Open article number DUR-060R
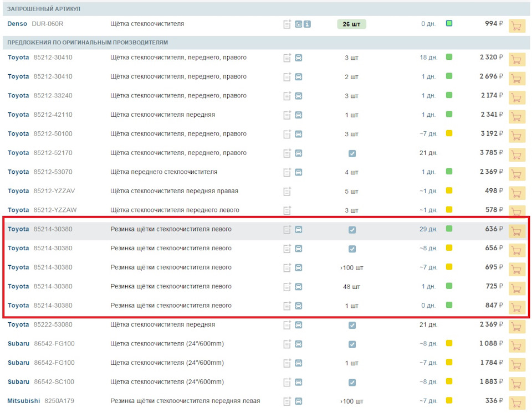 pyautogui.click(x=48, y=24)
